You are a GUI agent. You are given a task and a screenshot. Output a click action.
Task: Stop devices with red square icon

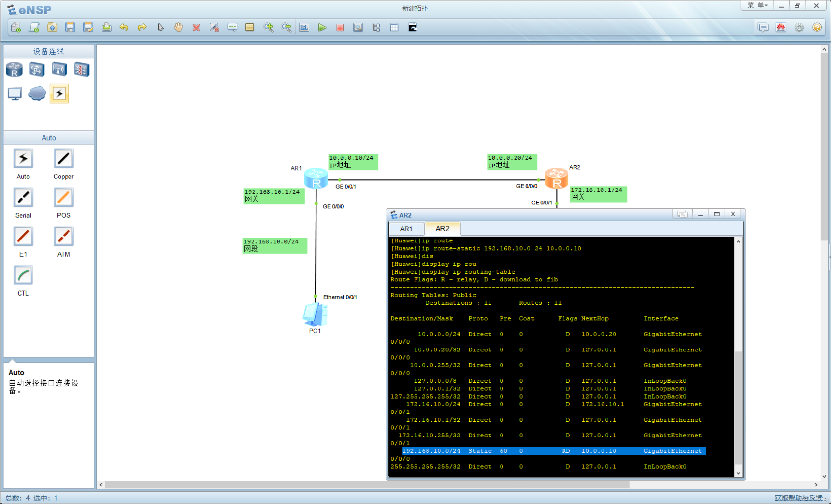click(340, 27)
